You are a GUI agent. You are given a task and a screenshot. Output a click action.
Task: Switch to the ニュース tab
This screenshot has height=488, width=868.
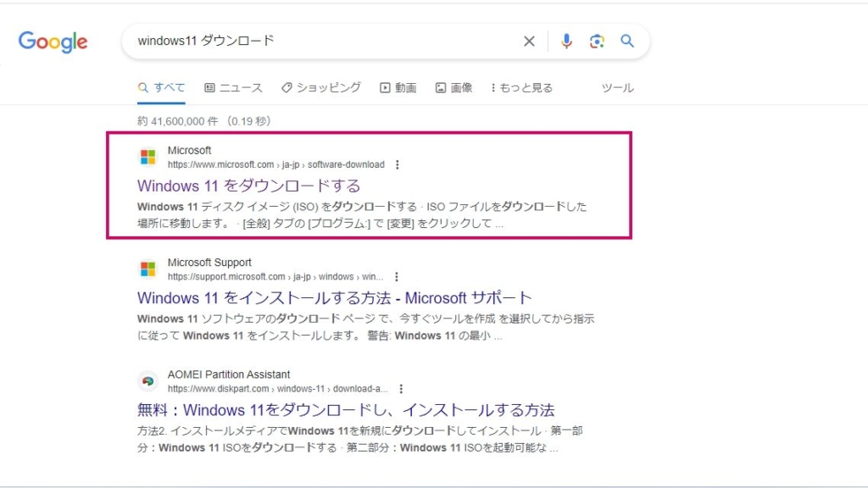point(233,87)
